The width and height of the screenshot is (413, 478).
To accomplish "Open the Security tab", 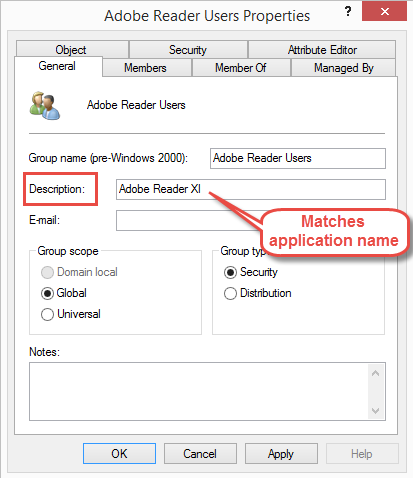I will (x=188, y=50).
